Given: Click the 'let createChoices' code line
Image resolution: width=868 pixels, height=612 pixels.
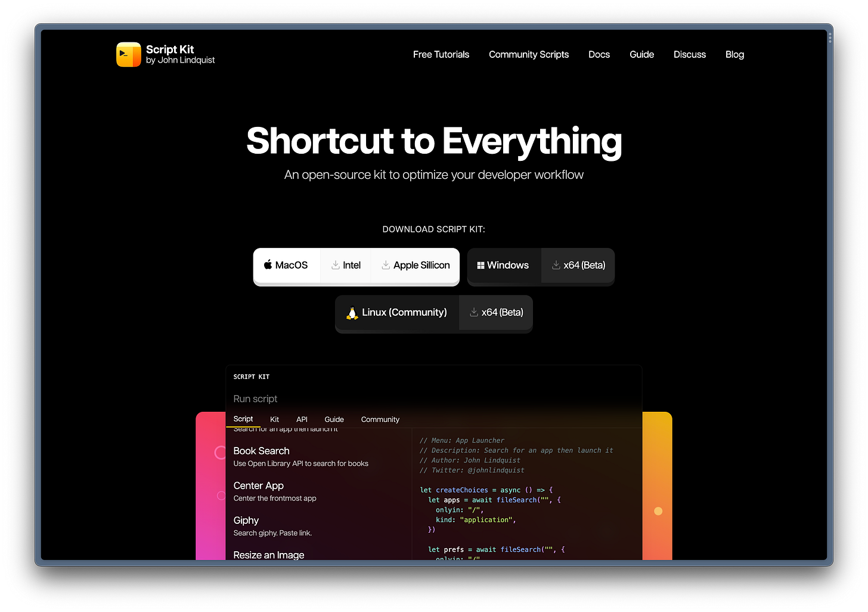Looking at the screenshot, I should tap(486, 490).
